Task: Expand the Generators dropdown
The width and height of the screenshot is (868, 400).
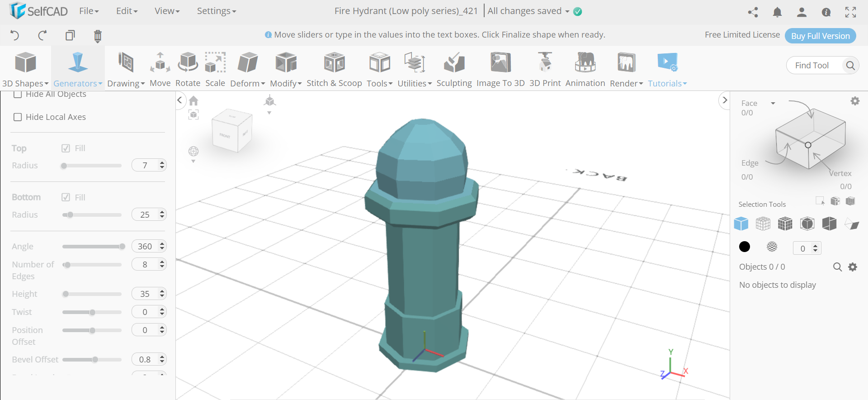Action: [x=78, y=83]
